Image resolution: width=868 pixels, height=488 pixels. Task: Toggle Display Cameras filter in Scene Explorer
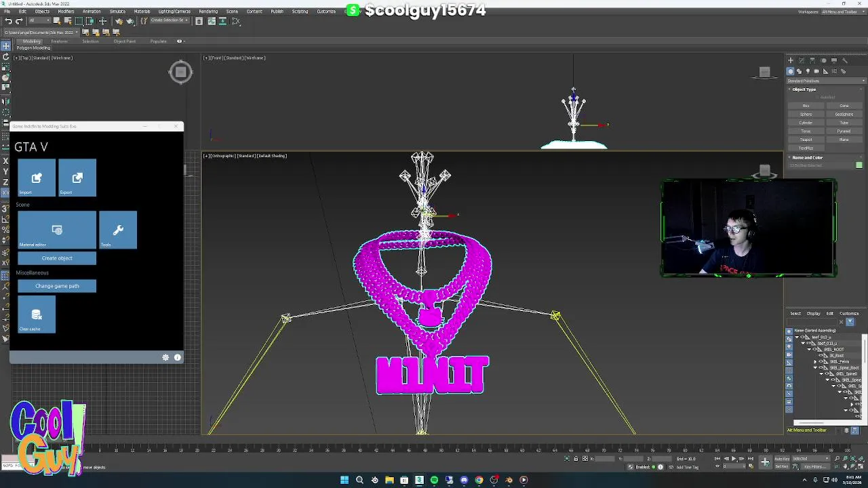point(789,354)
